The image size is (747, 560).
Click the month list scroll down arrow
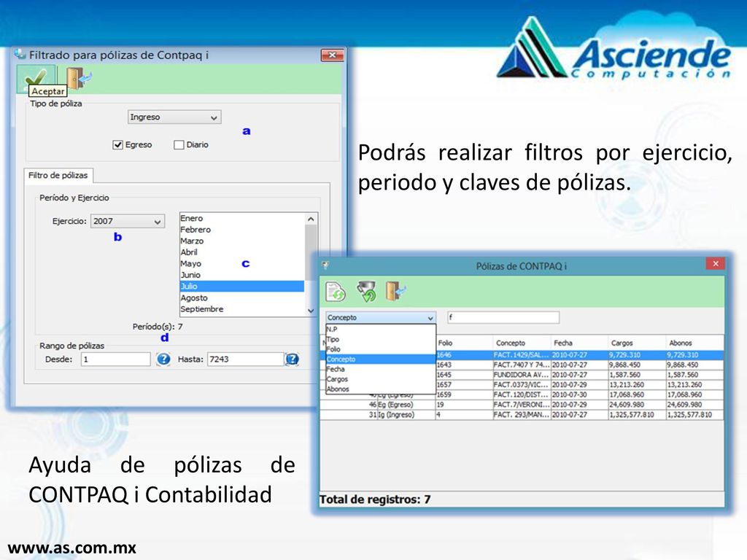(x=311, y=311)
